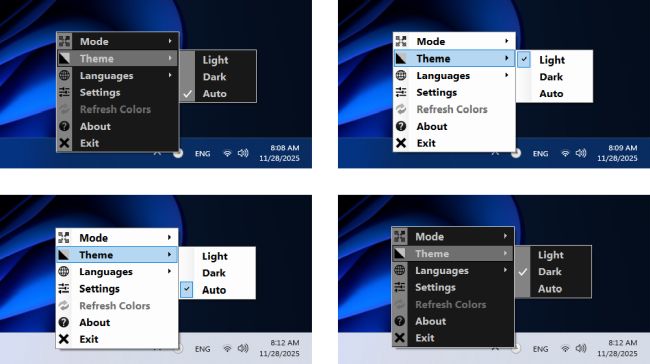This screenshot has height=364, width=650.
Task: Click volume speaker icon beside the 8:09 AM clock
Action: tap(581, 153)
